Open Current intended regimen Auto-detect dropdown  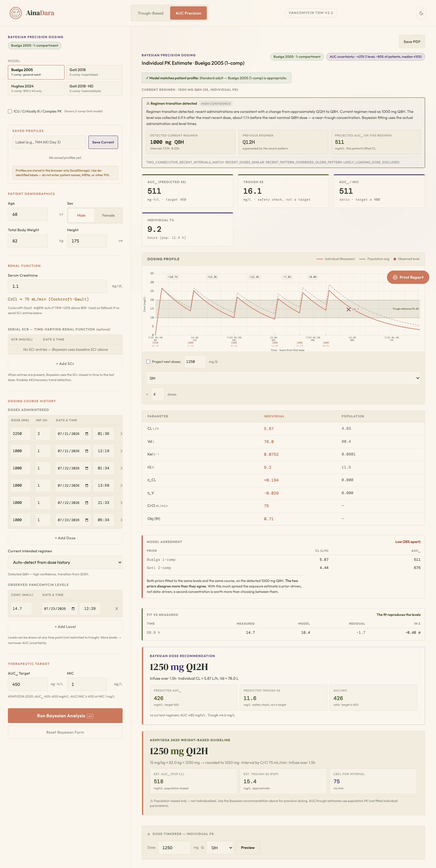(x=65, y=562)
